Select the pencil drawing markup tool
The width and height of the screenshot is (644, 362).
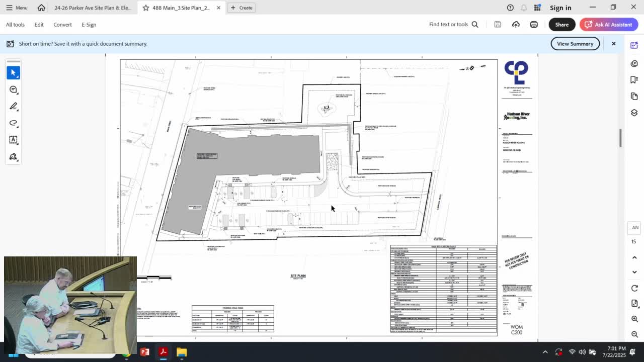pos(14,106)
